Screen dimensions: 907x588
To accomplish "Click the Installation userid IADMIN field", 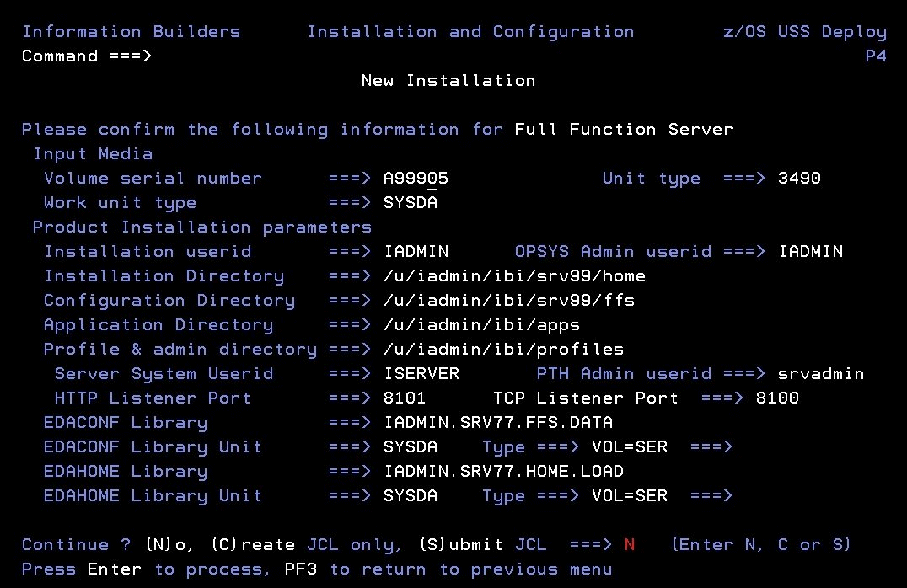I will pos(416,252).
